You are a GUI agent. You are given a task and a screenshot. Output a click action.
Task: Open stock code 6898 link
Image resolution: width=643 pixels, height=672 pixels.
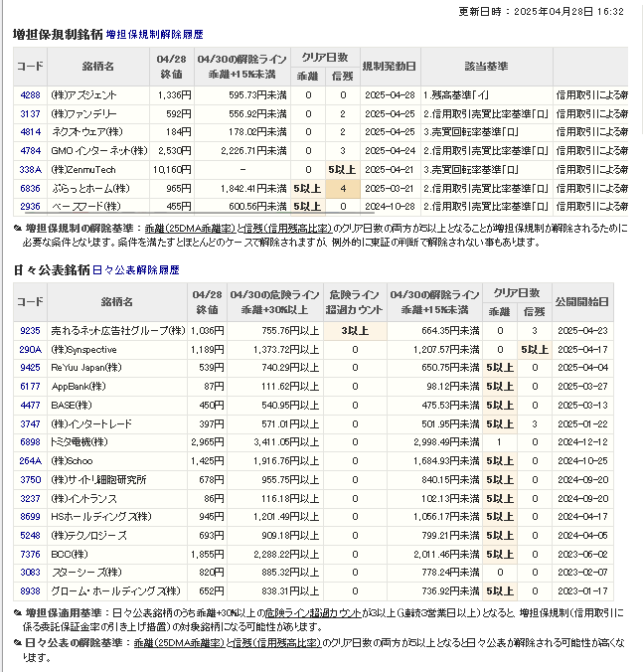click(30, 442)
